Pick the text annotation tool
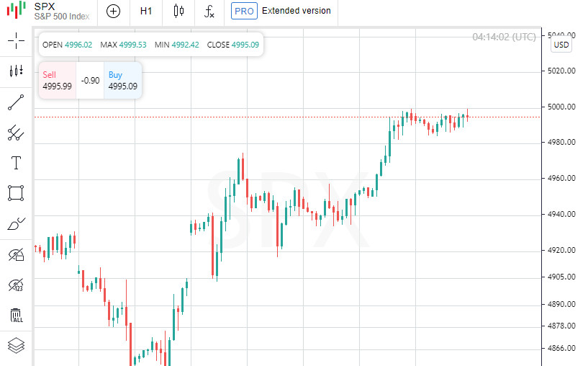588x366 pixels. (16, 163)
